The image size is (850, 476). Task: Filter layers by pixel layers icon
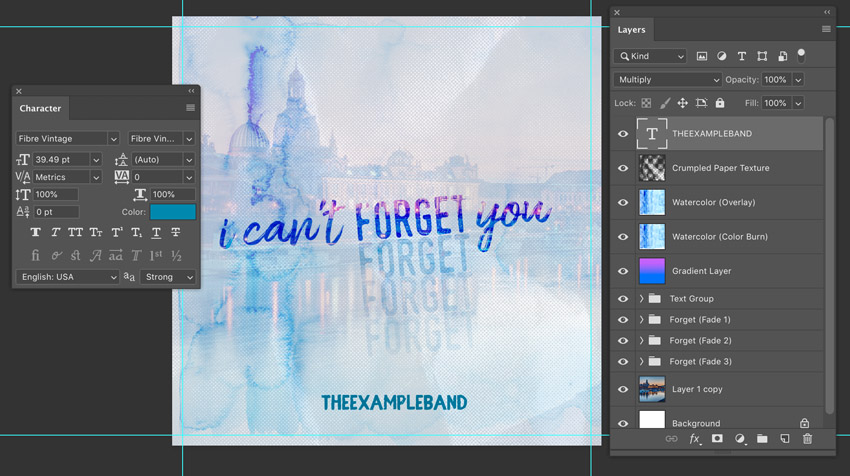701,56
